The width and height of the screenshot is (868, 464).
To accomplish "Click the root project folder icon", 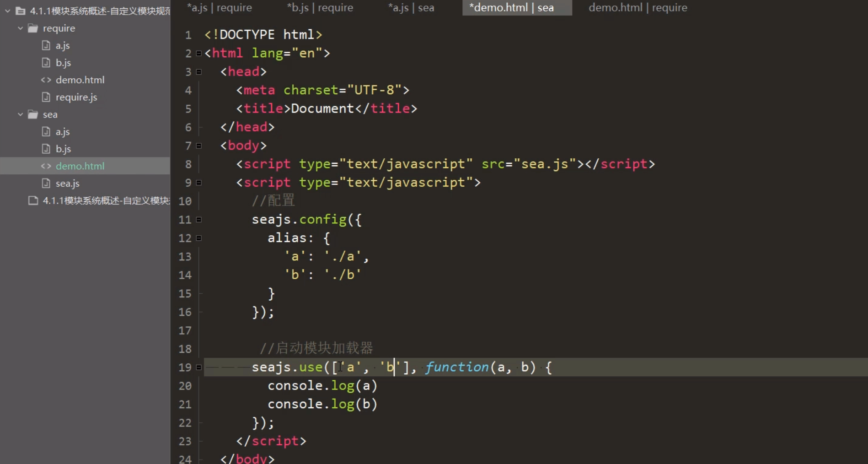I will point(21,11).
